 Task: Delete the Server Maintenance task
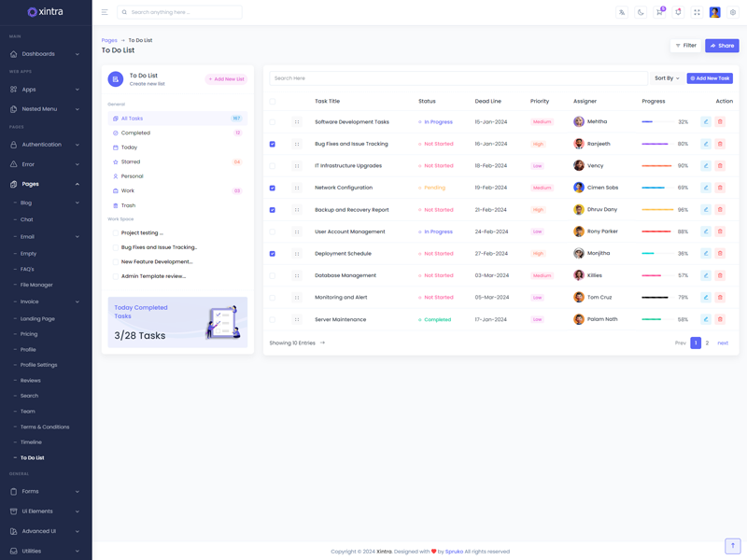coord(720,319)
